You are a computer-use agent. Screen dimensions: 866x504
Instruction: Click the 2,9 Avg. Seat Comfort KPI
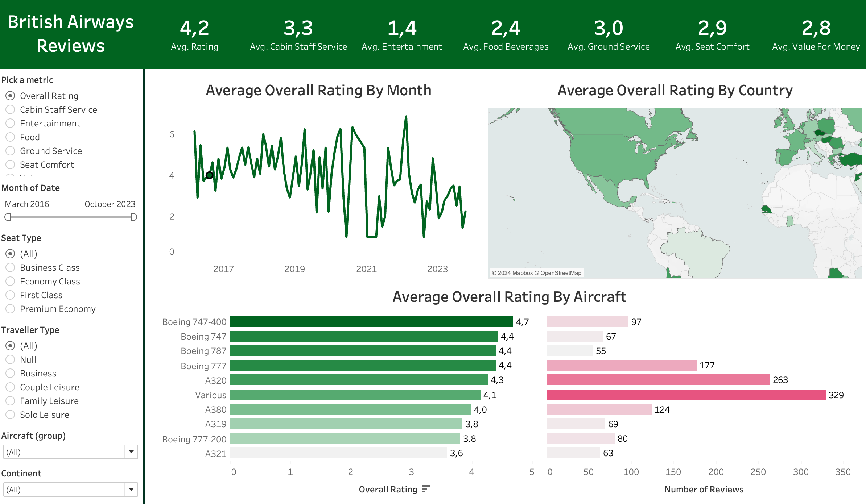(x=712, y=35)
